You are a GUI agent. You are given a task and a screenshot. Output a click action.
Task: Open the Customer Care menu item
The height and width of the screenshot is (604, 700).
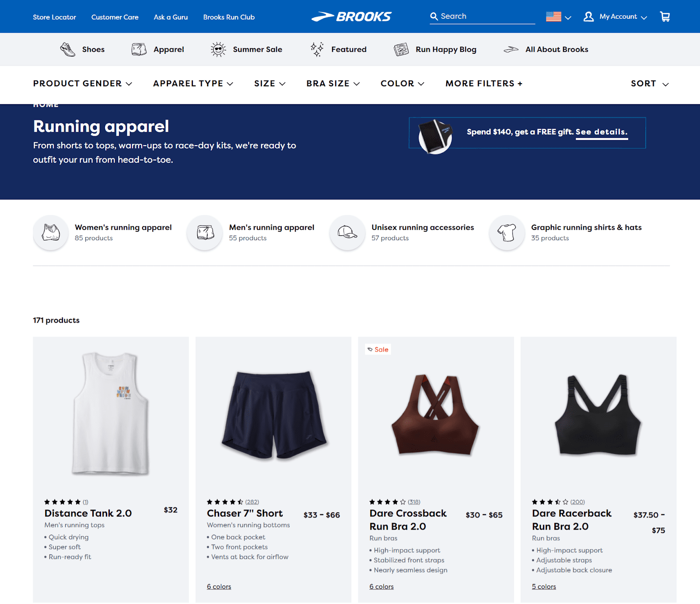tap(115, 17)
